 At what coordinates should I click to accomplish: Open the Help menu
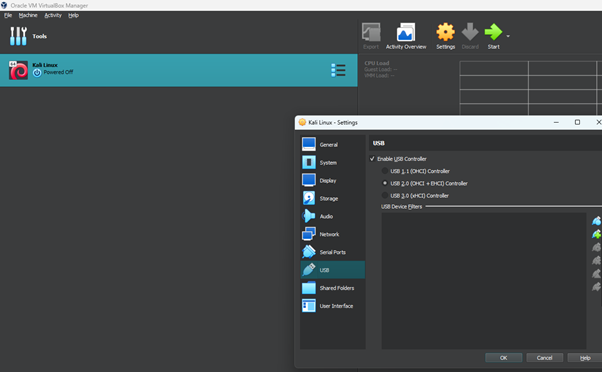coord(73,15)
